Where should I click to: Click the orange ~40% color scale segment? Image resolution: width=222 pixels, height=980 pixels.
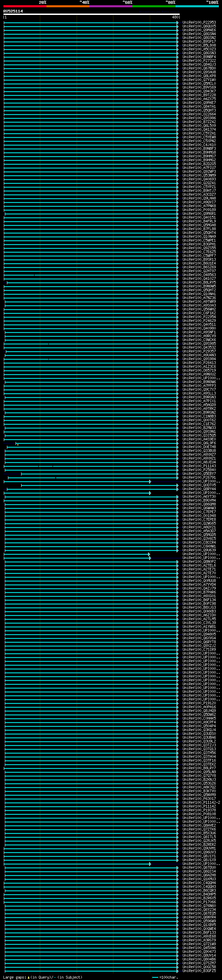(68, 6)
